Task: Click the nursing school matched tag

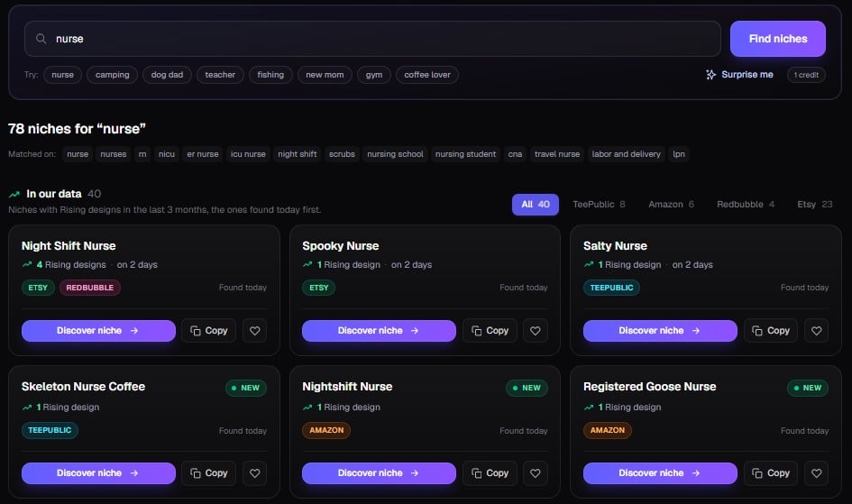Action: pos(395,154)
